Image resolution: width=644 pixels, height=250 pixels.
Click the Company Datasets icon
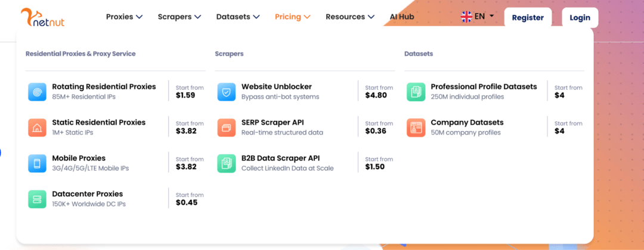pyautogui.click(x=416, y=127)
